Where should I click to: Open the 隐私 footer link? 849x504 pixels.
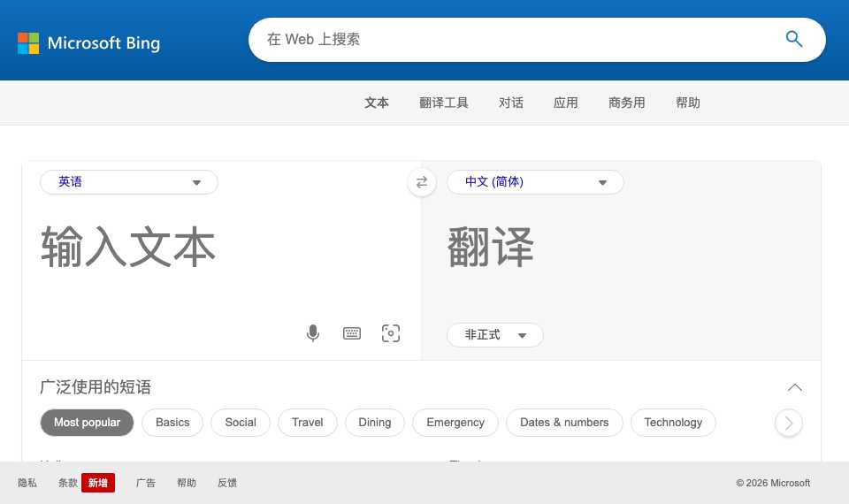click(x=27, y=483)
